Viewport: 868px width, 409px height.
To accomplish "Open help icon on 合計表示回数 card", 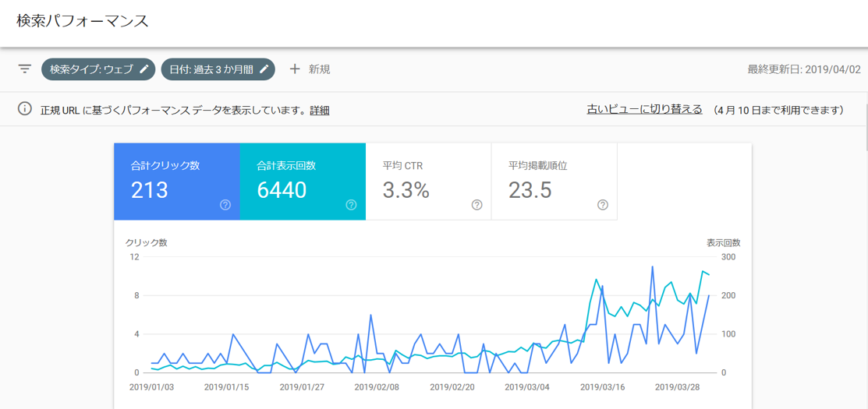I will click(x=351, y=205).
